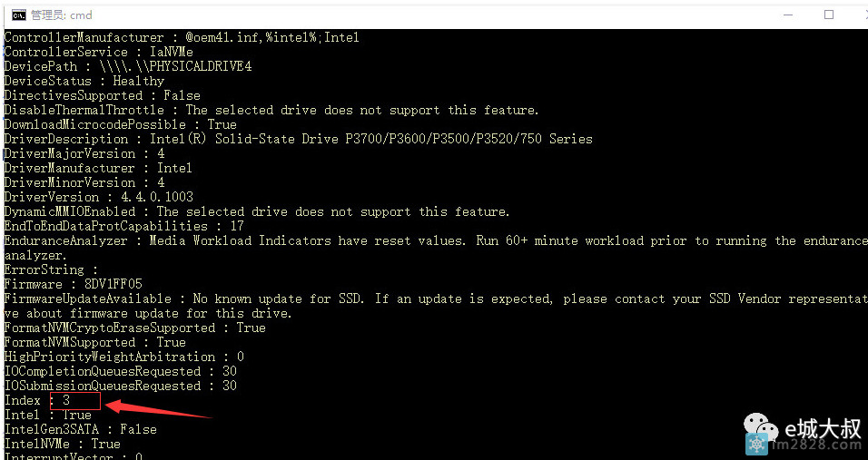Click the 管理员: cmd window title
The height and width of the screenshot is (460, 868).
[x=62, y=15]
